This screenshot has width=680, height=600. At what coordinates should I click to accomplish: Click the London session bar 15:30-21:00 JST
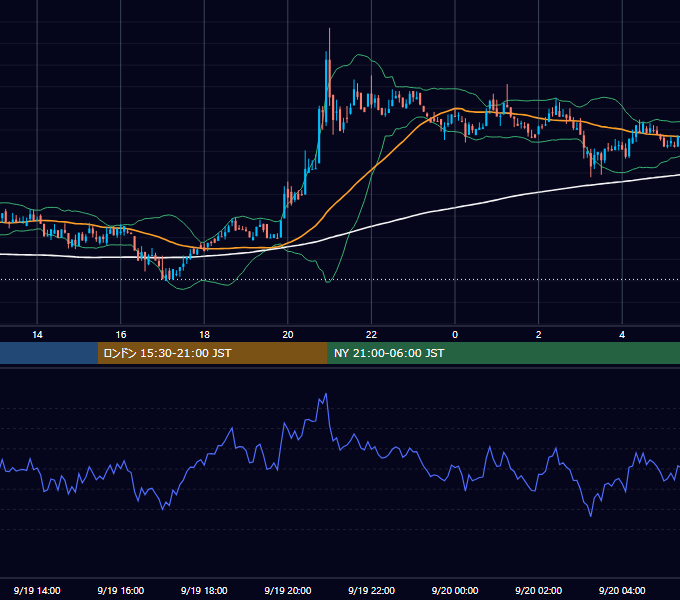(x=212, y=353)
